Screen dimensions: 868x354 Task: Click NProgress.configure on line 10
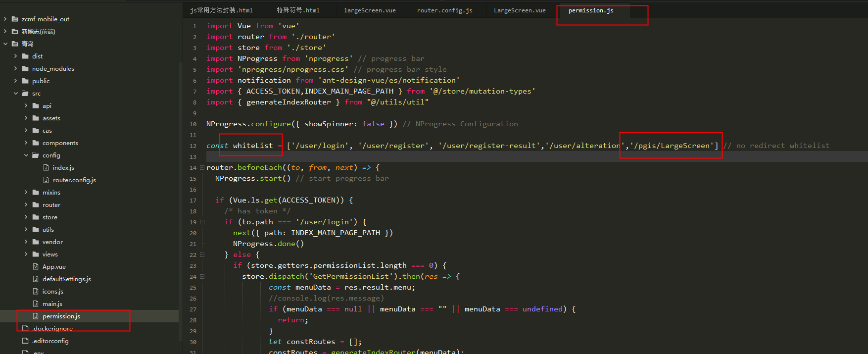(x=248, y=124)
